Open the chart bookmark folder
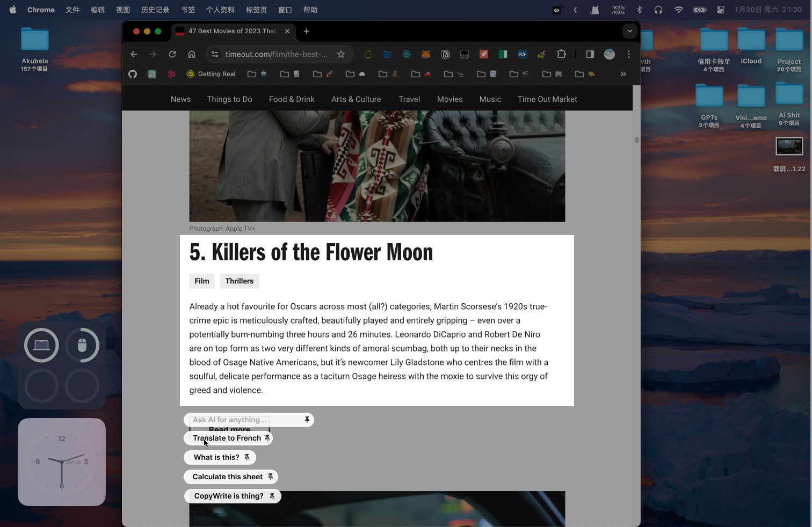Viewport: 812px width, 527px height. tap(290, 74)
